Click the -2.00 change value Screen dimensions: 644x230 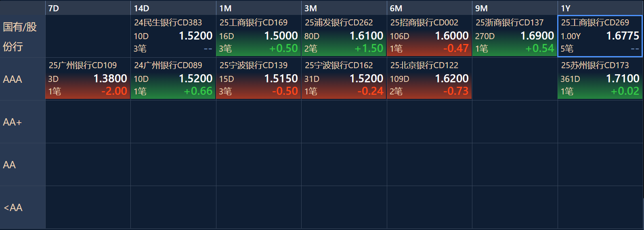(x=114, y=91)
